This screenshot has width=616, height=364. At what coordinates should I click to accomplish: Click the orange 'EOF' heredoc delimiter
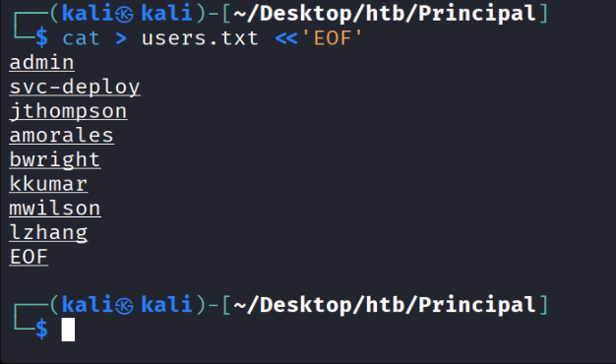[333, 38]
